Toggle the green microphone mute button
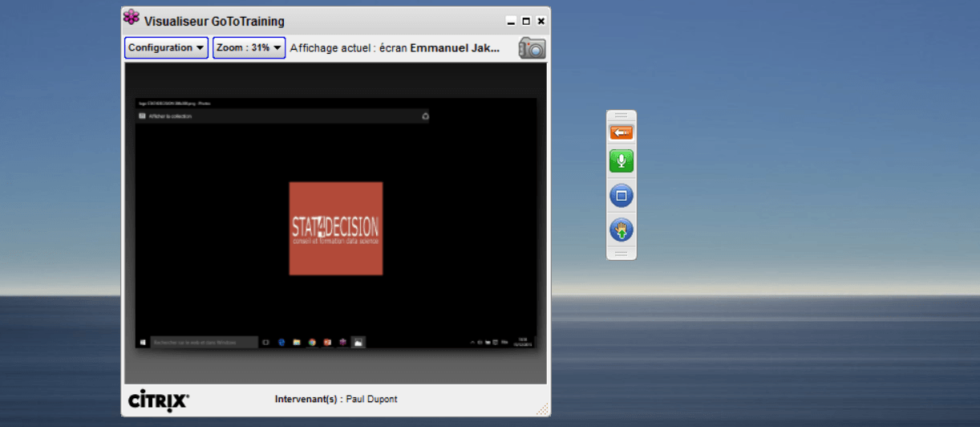The height and width of the screenshot is (427, 980). (622, 161)
